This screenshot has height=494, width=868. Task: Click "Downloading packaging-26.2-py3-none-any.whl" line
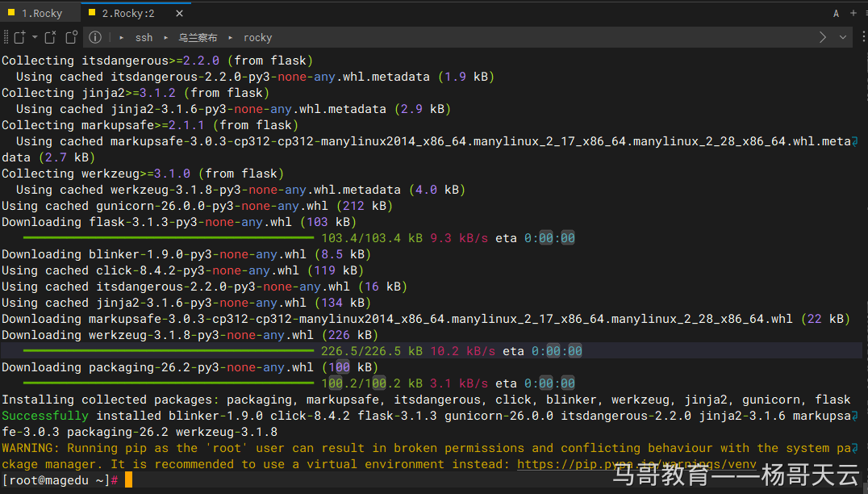point(190,367)
